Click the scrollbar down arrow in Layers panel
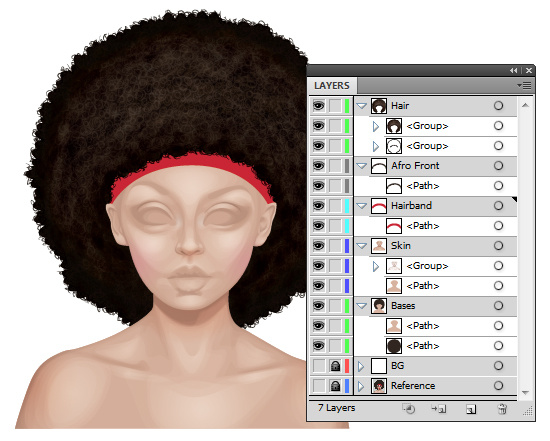Viewport: 550px width, 441px height. [525, 393]
